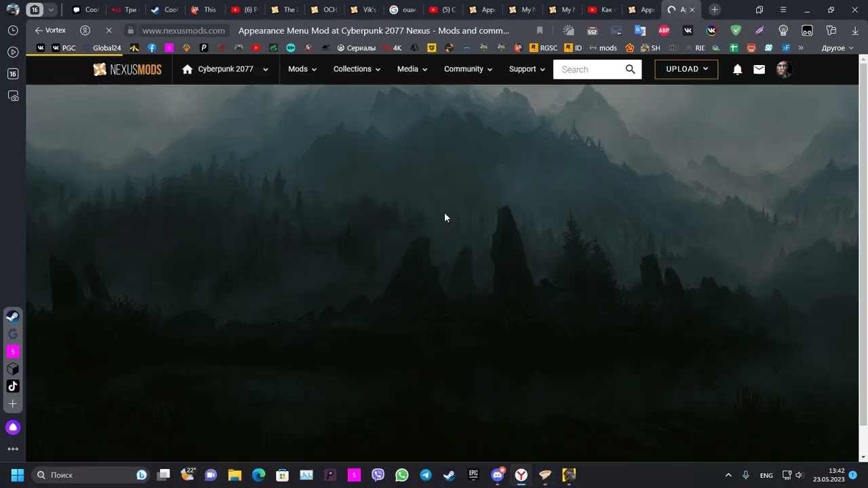Screen dimensions: 868x488
Task: Open the volume speaker tray icon
Action: 799,475
